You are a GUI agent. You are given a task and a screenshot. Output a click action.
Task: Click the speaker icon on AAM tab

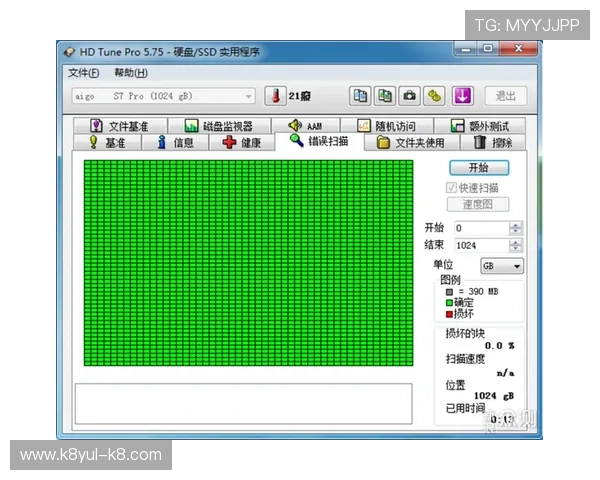tap(295, 125)
